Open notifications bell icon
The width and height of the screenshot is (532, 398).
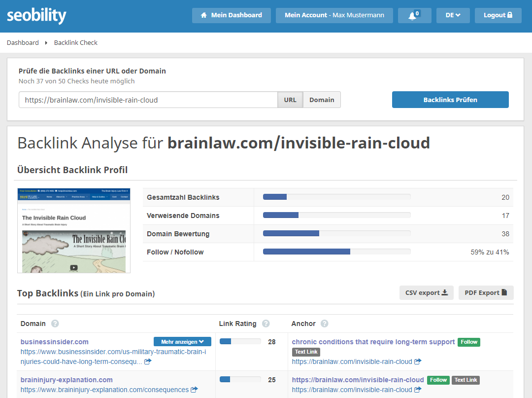pyautogui.click(x=414, y=15)
